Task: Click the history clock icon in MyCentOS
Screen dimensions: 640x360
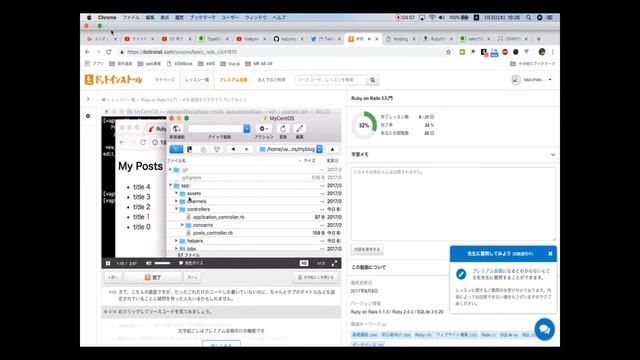Action: [203, 149]
